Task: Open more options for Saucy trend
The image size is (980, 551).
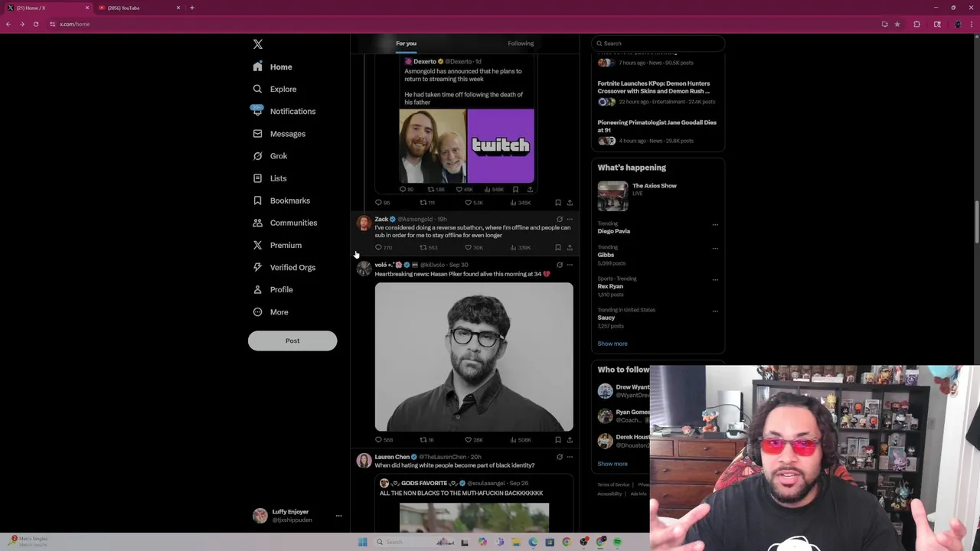Action: (x=715, y=311)
